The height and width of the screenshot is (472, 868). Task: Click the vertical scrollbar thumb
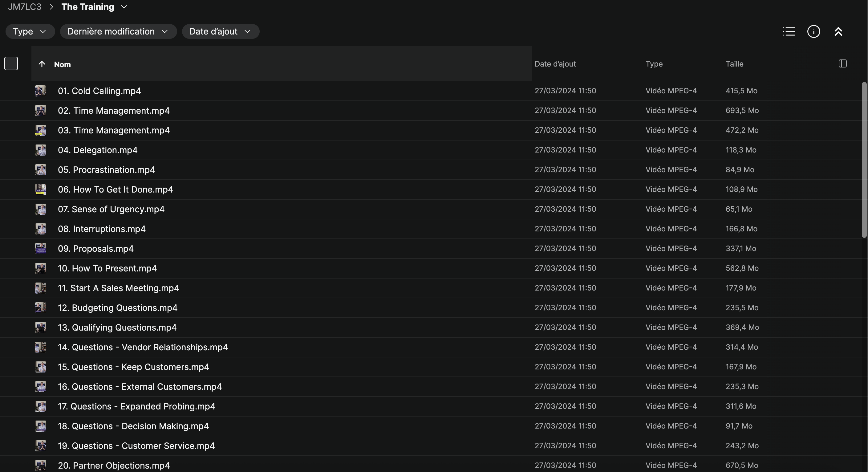864,160
